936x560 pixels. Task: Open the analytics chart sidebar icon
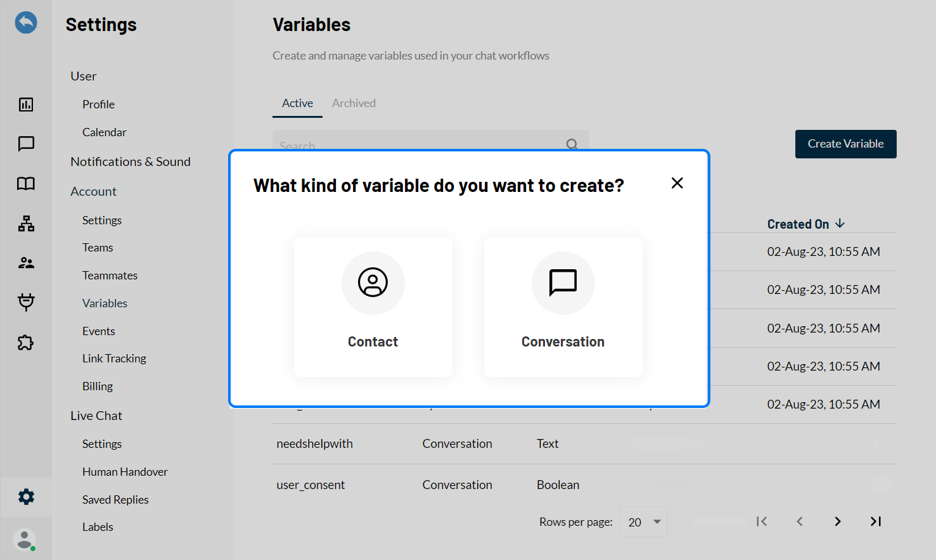tap(26, 105)
